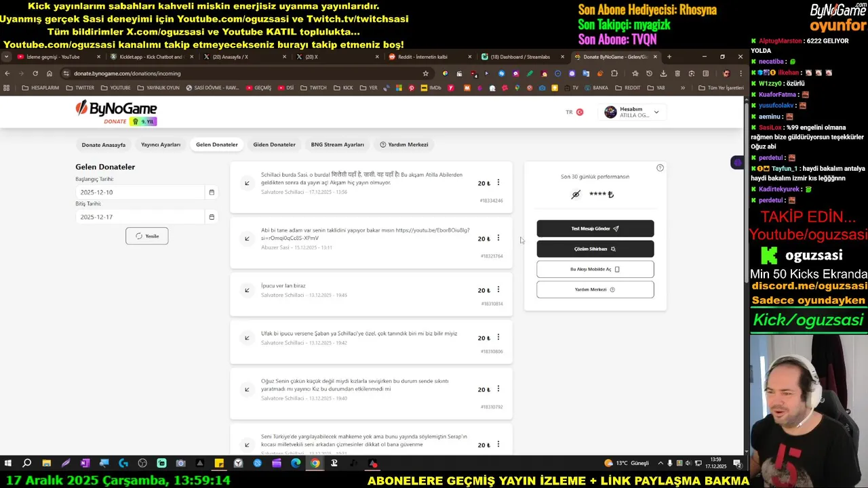Screen dimensions: 868x488
Task: Open the weather widget showing 13°C Güneşli
Action: [627, 464]
